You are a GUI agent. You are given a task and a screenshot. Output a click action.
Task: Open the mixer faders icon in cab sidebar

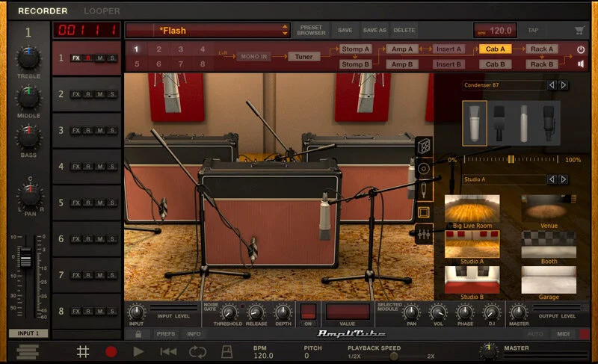(424, 234)
